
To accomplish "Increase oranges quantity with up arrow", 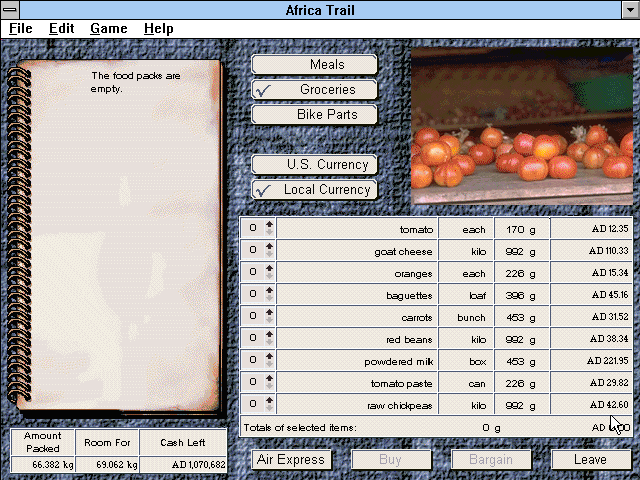I will [x=269, y=268].
